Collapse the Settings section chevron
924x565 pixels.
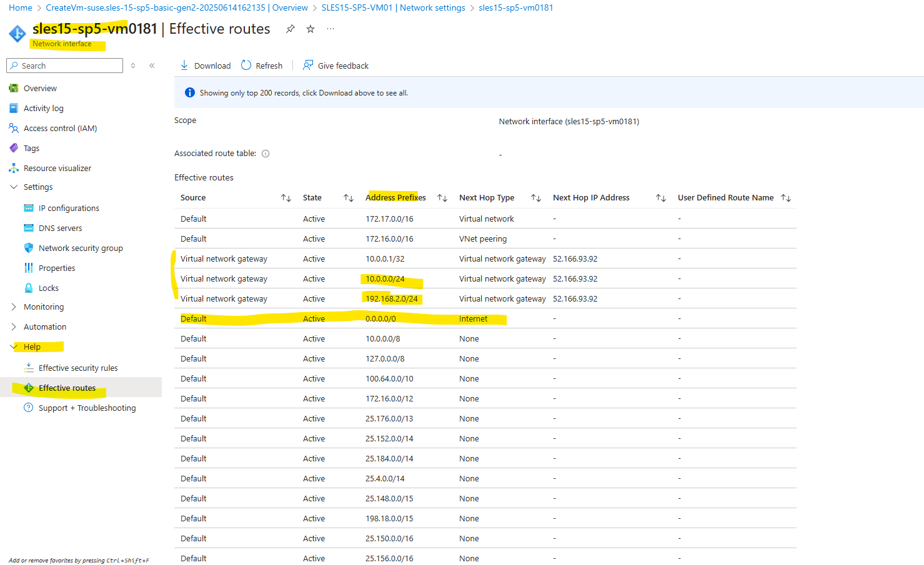point(14,187)
